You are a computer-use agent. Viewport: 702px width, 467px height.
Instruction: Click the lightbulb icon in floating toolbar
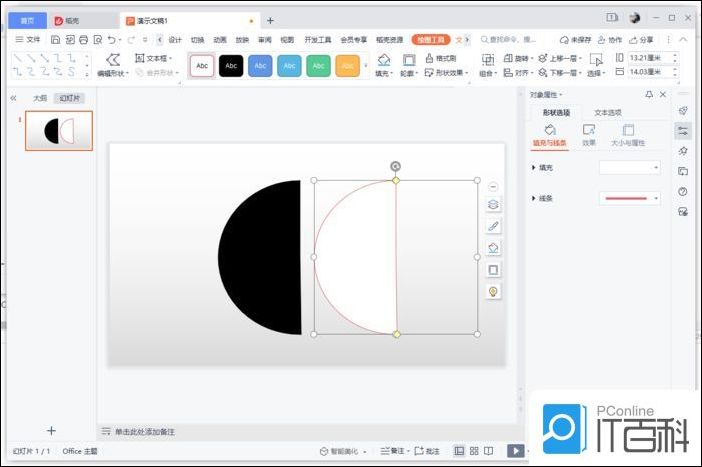point(493,291)
